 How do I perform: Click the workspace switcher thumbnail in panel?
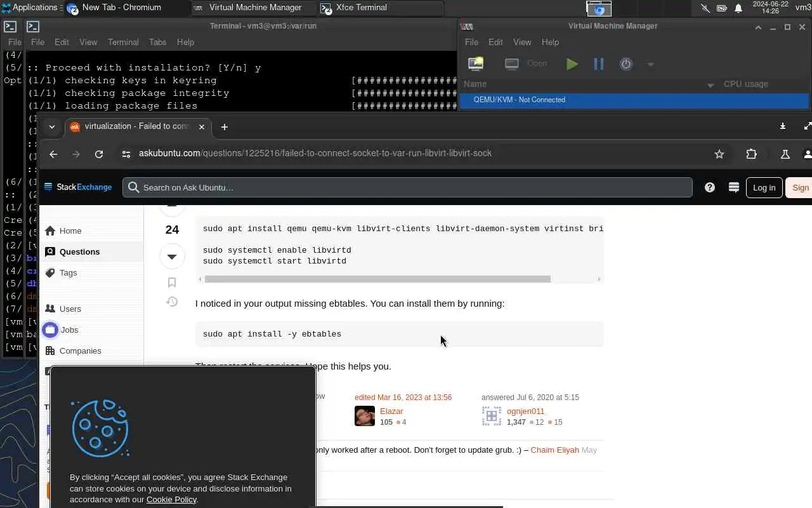[599, 8]
